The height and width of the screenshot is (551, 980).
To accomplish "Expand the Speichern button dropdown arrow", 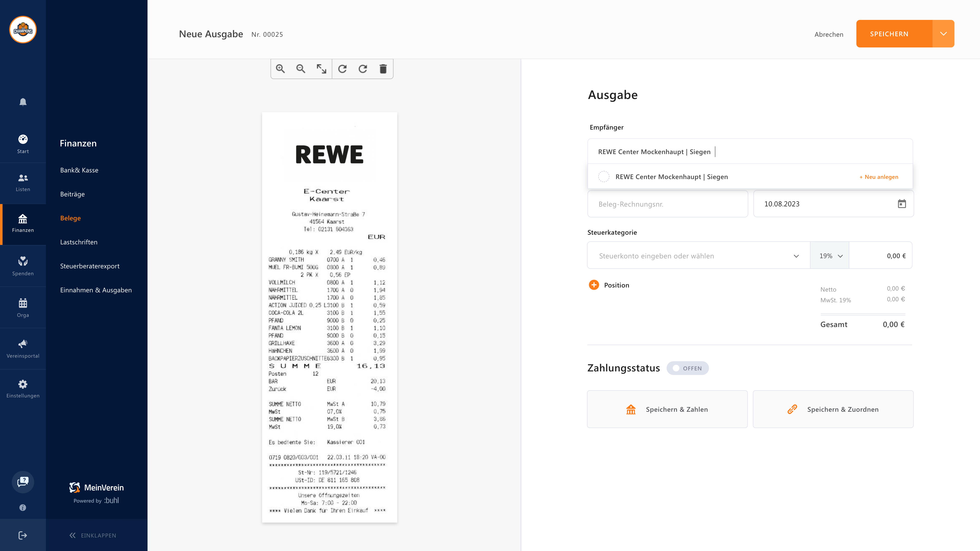I will [x=943, y=34].
